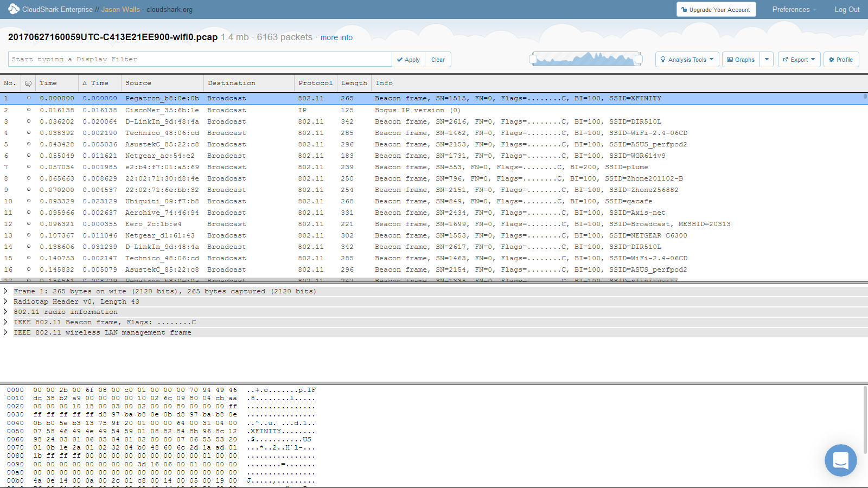Click the display filter input field
The height and width of the screenshot is (488, 868).
[x=200, y=59]
